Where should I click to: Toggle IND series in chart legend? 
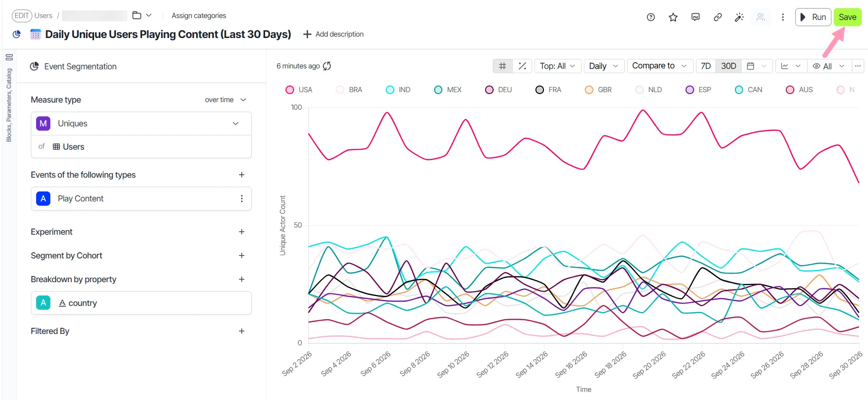click(x=398, y=90)
